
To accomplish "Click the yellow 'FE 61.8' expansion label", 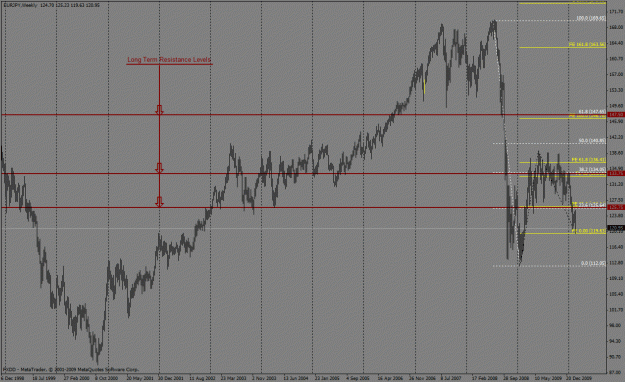I will [588, 159].
